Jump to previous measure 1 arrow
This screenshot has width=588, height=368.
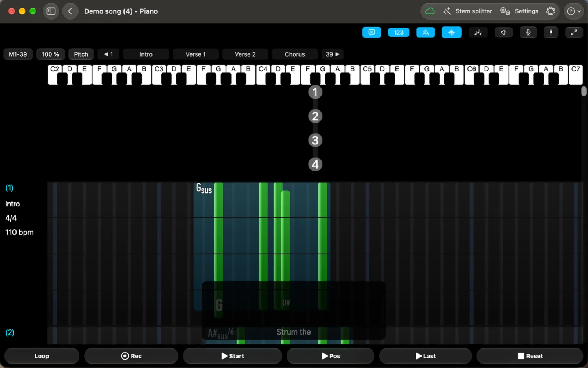point(108,54)
